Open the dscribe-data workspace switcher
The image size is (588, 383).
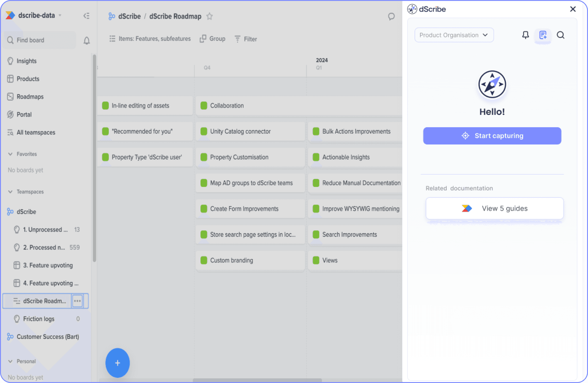(x=36, y=16)
